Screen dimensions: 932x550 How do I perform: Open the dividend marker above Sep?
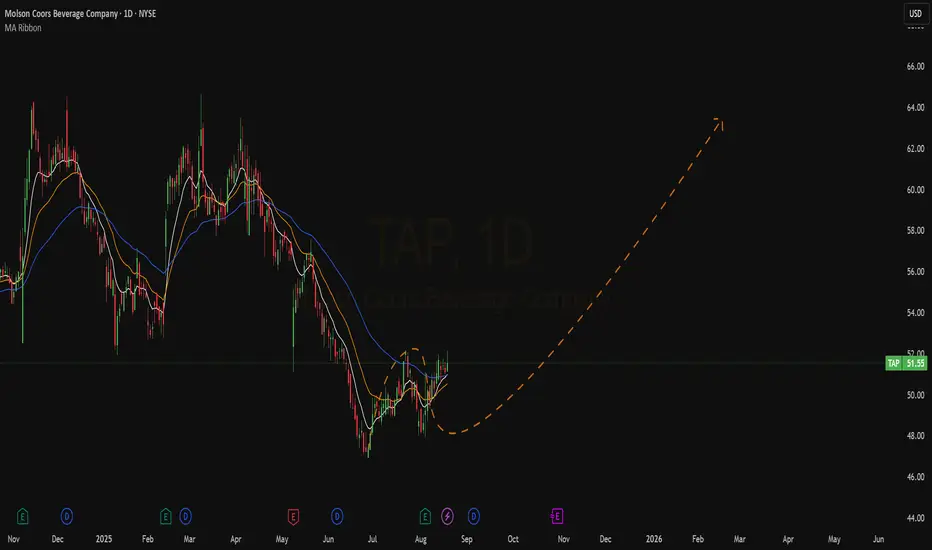474,516
